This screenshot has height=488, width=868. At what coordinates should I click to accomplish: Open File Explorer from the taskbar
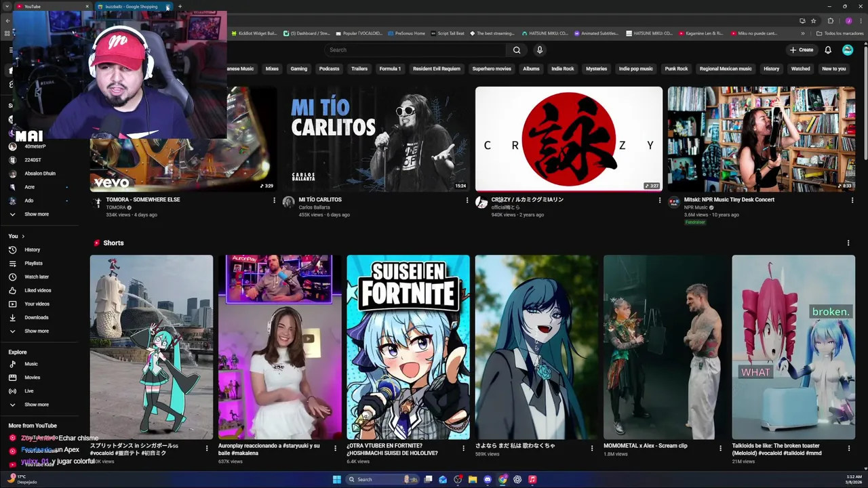point(473,479)
